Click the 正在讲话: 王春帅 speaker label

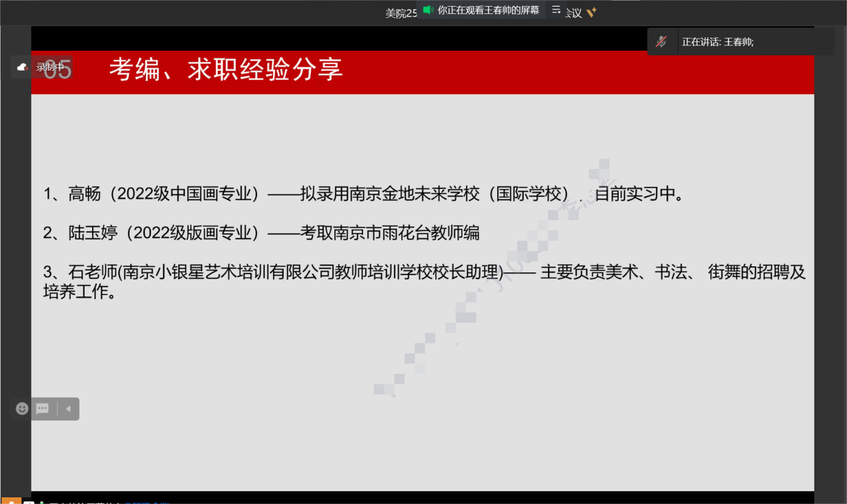point(718,42)
